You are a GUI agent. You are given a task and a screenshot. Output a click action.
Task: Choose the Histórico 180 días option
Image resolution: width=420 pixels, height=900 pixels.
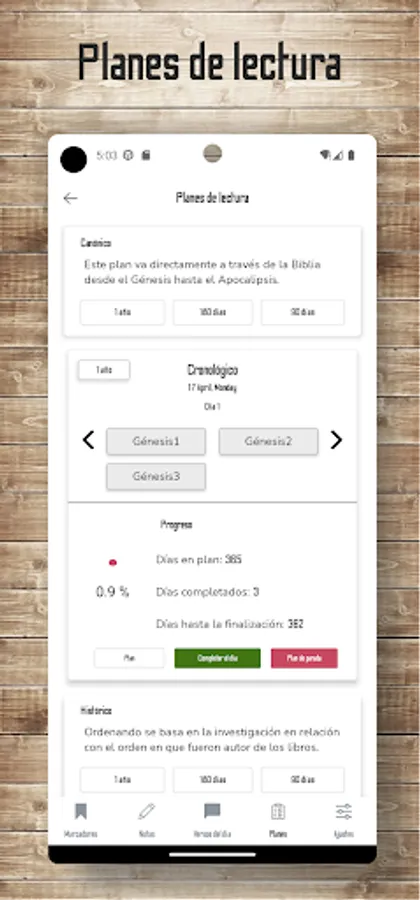(x=213, y=780)
